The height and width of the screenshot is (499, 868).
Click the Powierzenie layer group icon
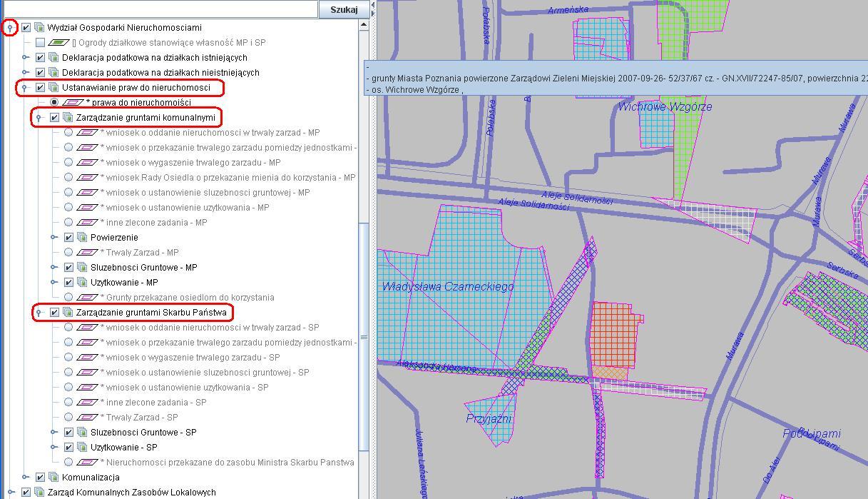tap(81, 238)
